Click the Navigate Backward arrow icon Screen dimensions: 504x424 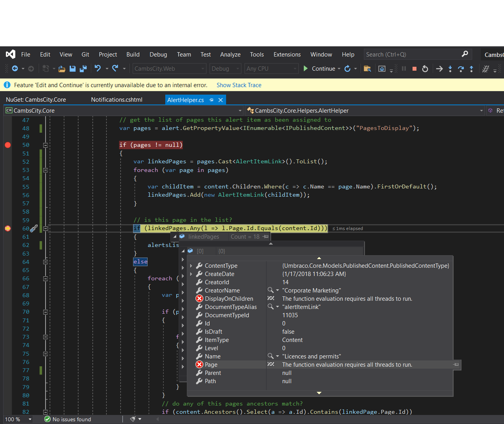pos(15,69)
